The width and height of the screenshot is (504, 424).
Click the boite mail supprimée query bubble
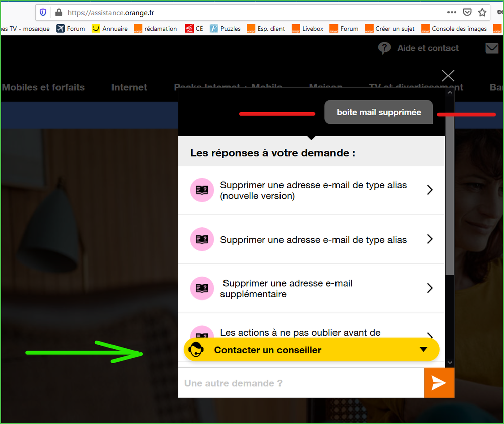379,112
